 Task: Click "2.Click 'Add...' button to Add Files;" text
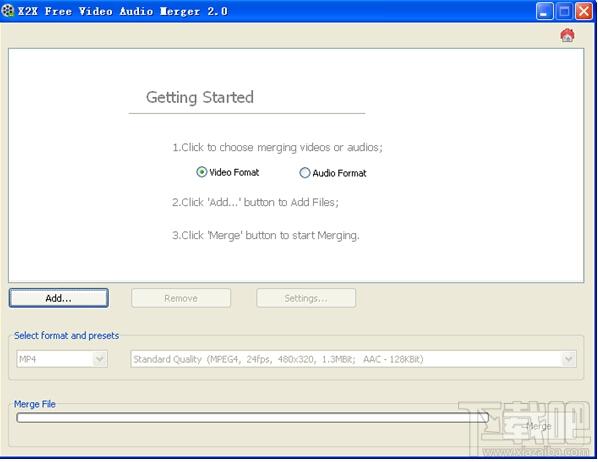(255, 202)
